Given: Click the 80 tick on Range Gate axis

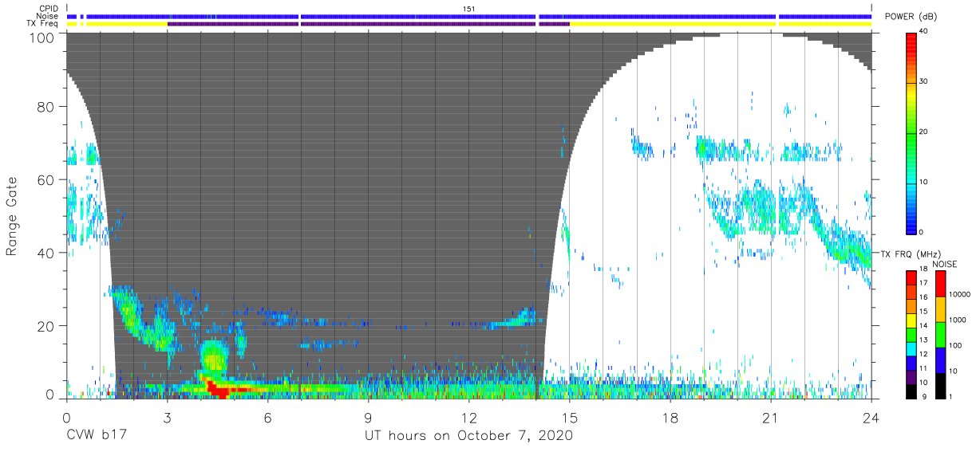Looking at the screenshot, I should [45, 107].
